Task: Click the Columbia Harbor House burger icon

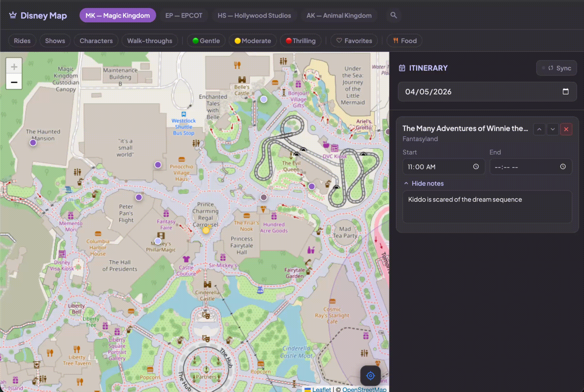Action: 98,234
